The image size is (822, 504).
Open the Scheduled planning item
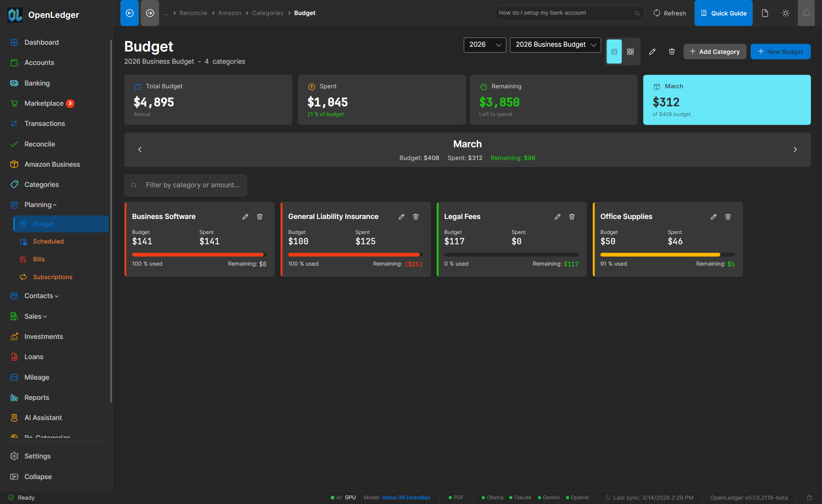[48, 241]
